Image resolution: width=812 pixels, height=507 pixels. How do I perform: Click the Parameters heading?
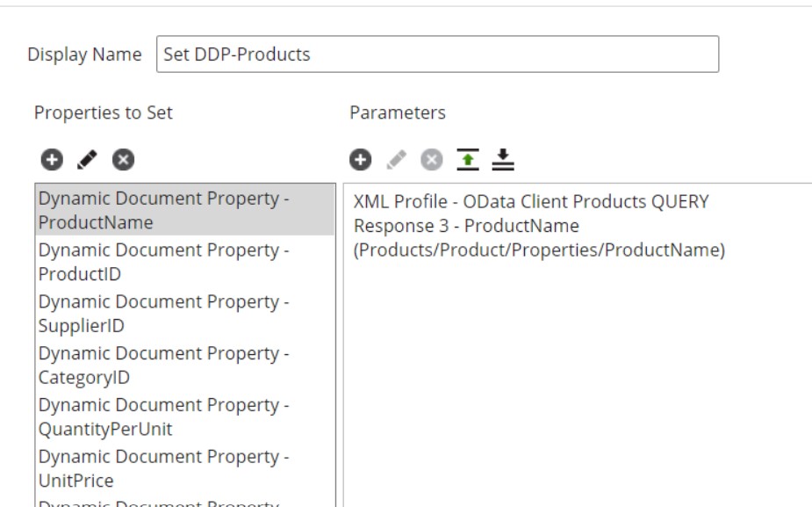point(397,112)
